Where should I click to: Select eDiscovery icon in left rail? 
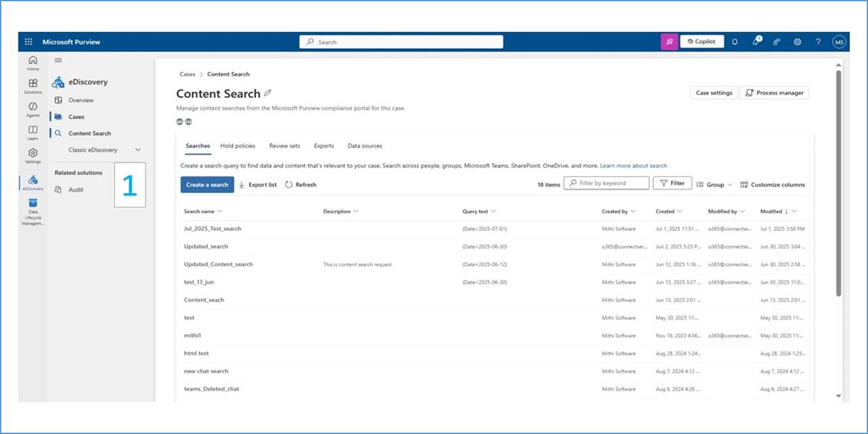[33, 182]
